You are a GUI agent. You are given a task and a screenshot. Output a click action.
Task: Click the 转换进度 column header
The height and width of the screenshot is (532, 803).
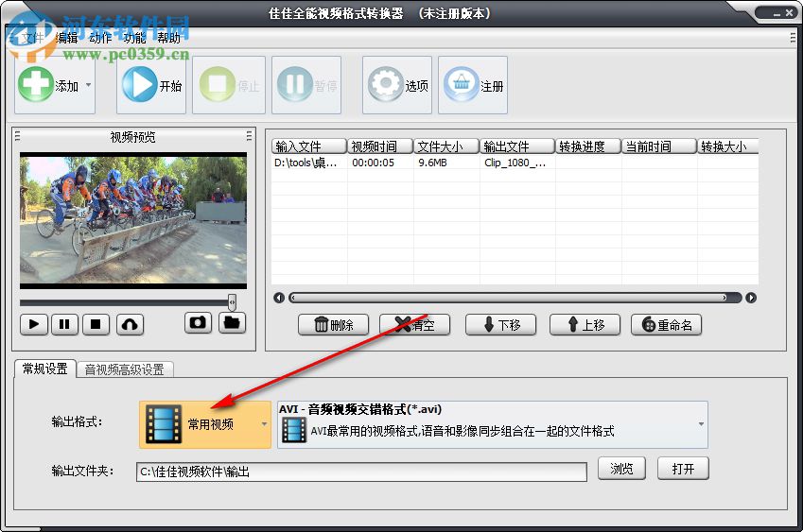(588, 146)
